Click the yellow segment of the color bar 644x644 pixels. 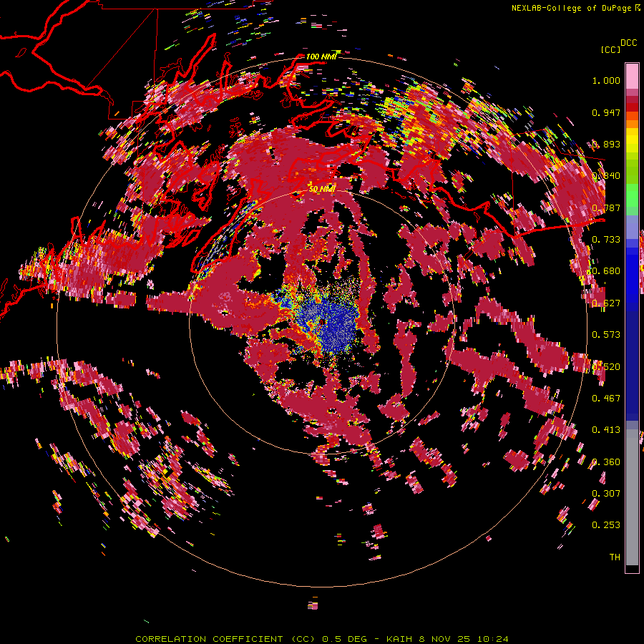(632, 141)
